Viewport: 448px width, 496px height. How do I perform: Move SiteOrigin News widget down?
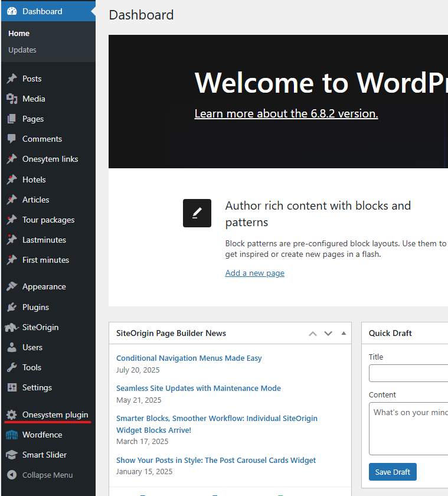point(328,334)
